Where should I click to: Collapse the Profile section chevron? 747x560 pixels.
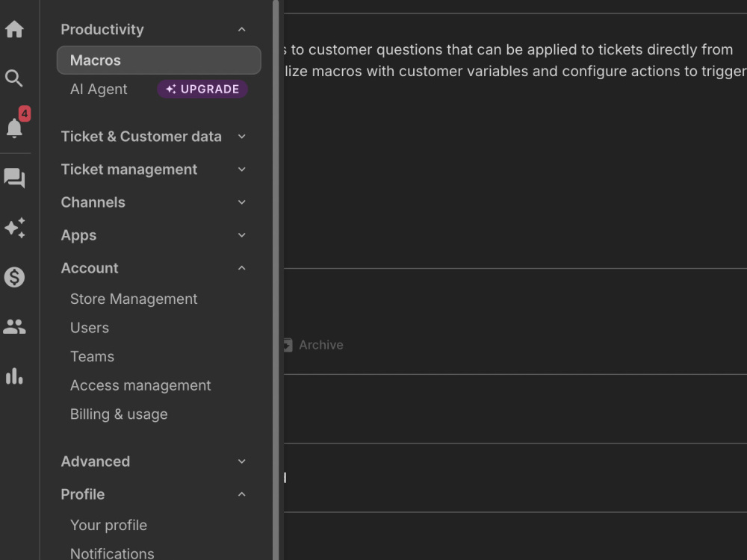[x=241, y=494]
